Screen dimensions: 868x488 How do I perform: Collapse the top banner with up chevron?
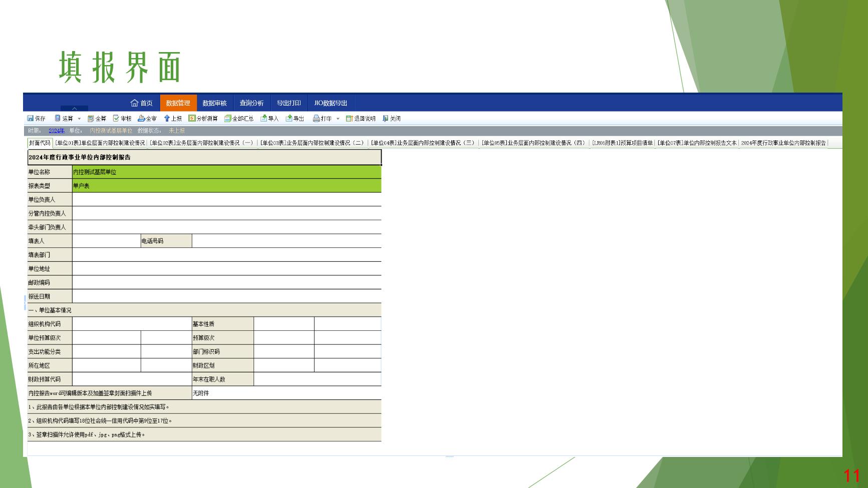74,108
